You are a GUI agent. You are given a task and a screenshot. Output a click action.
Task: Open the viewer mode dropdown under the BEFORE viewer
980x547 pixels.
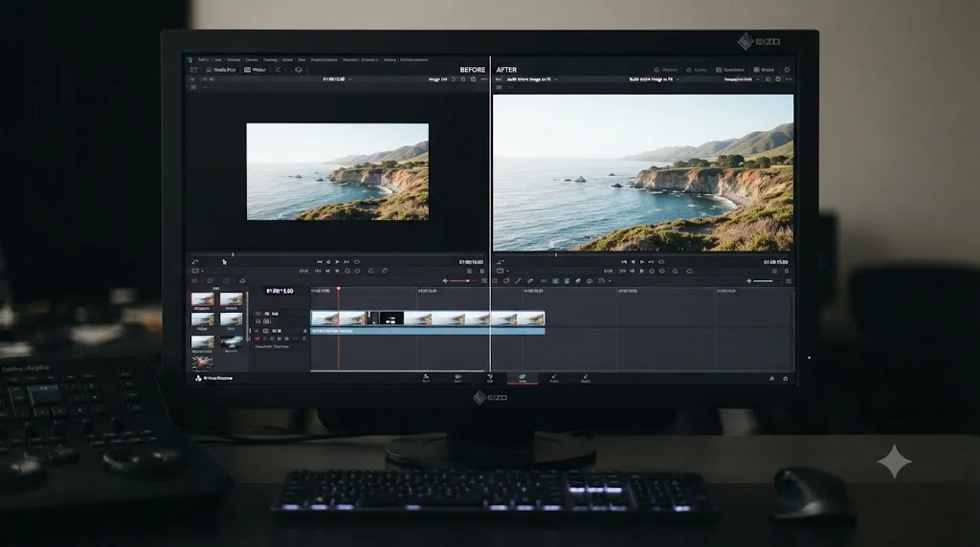point(197,271)
